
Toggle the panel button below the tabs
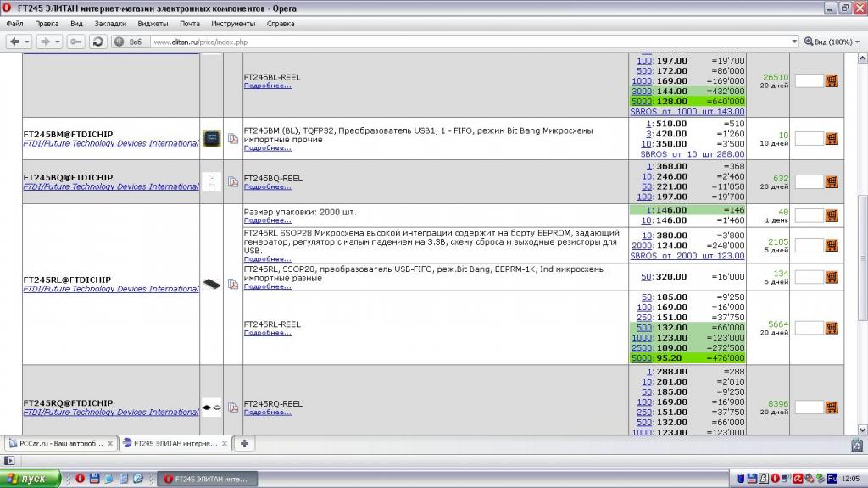pyautogui.click(x=10, y=460)
